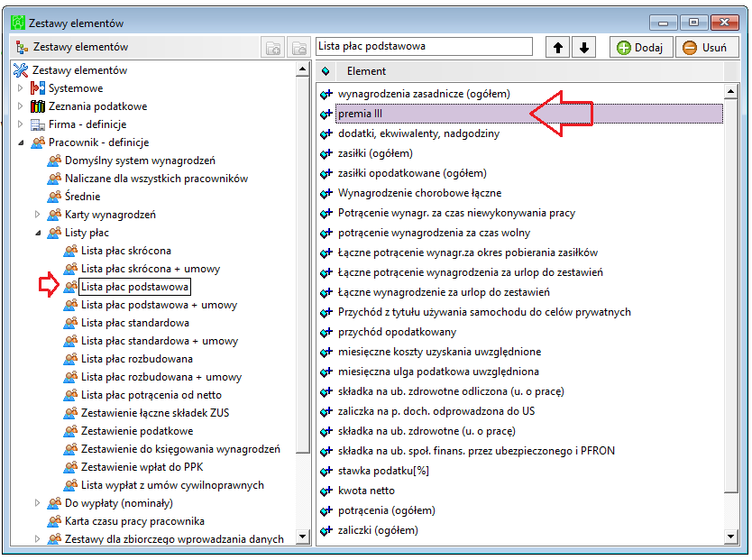Select Domyślny system wynagrodzeń
Screen dimensions: 752x560
click(x=140, y=161)
